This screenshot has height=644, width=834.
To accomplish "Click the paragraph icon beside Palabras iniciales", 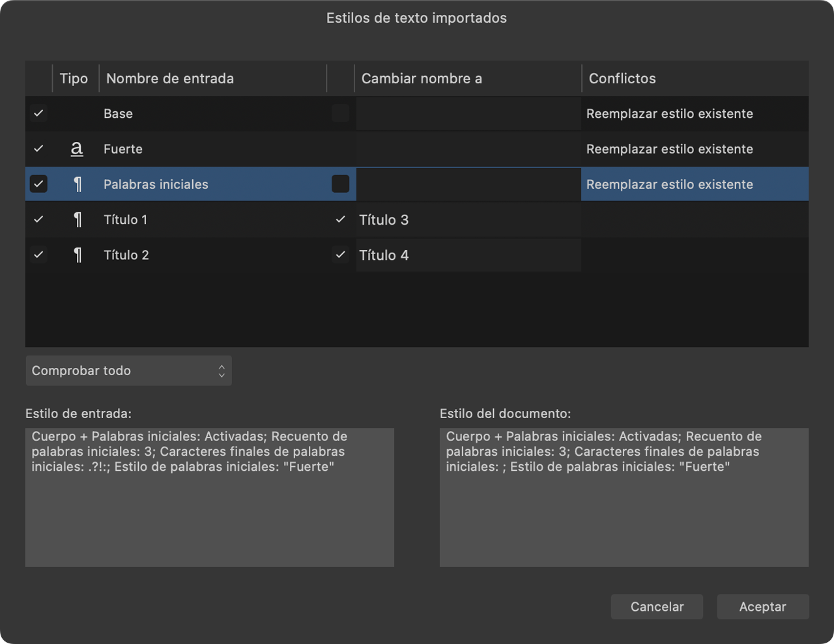I will coord(77,184).
